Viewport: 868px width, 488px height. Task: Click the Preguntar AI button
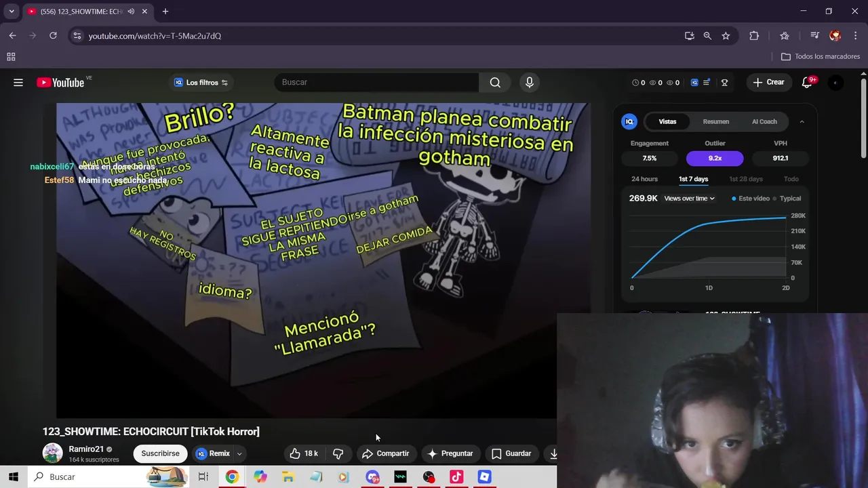click(x=450, y=453)
